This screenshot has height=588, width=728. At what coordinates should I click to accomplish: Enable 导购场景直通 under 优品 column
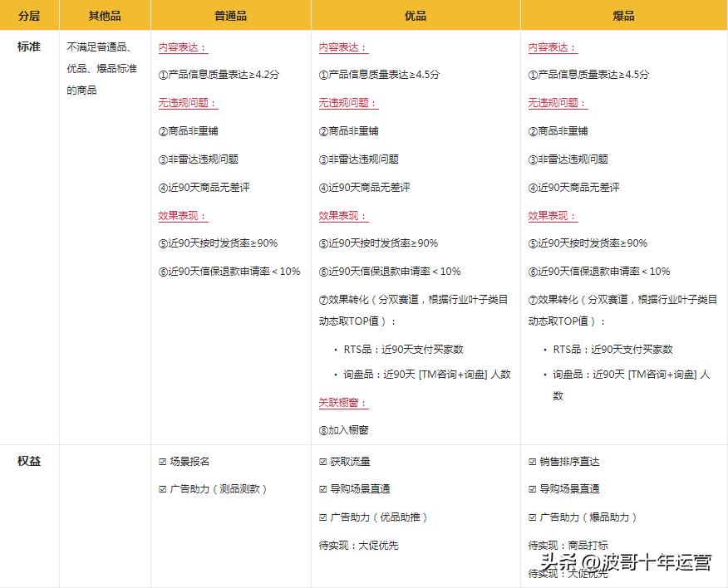(x=356, y=489)
